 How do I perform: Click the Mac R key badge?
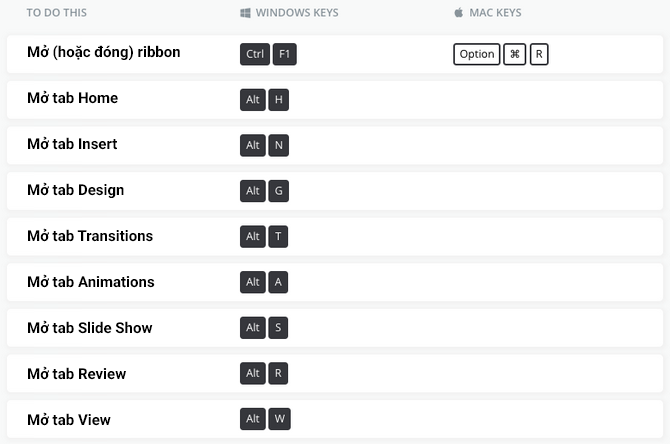[539, 54]
